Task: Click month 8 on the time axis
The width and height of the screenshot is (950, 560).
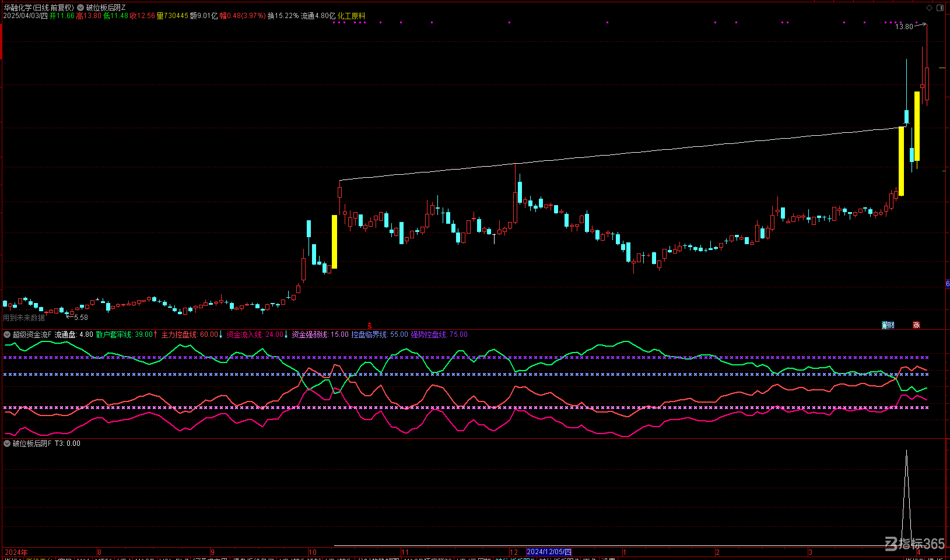Action: pyautogui.click(x=99, y=552)
